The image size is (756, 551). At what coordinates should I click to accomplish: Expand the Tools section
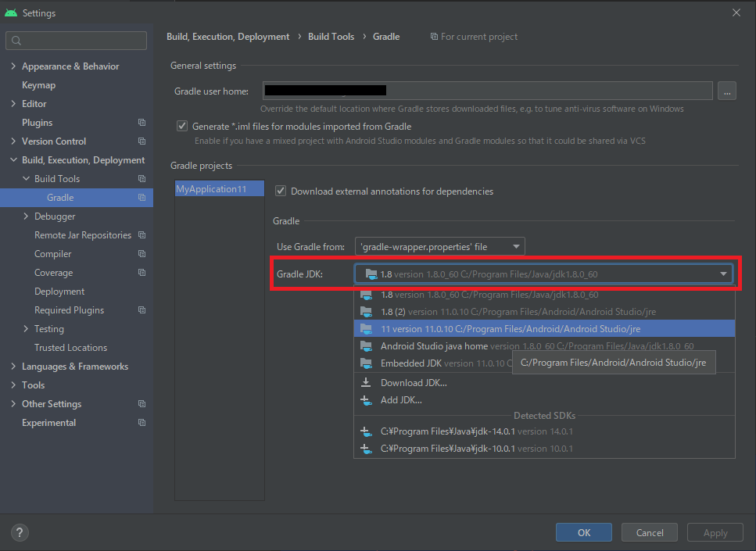[13, 385]
